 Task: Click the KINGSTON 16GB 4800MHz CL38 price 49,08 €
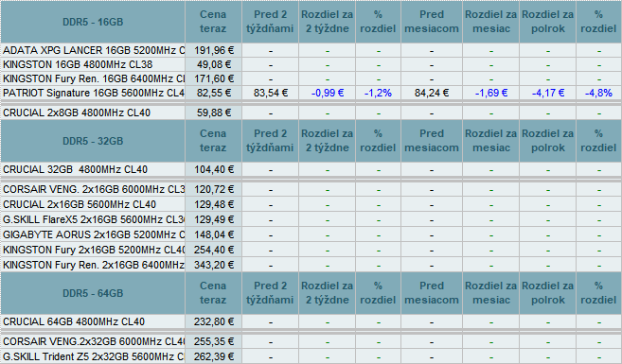[213, 64]
